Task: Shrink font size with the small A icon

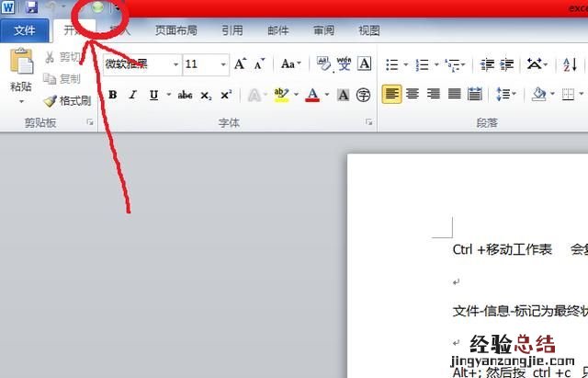Action: pyautogui.click(x=259, y=64)
